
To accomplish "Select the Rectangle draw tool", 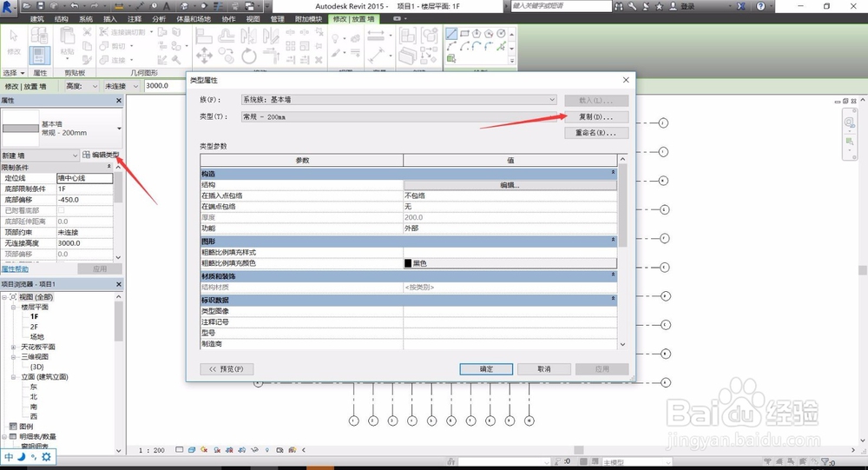I will coord(464,34).
